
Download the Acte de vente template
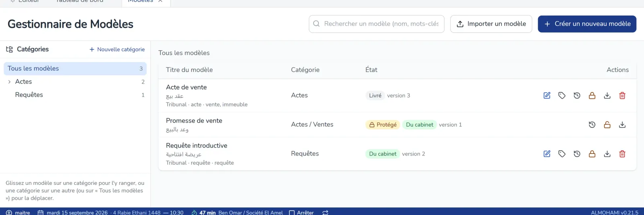(607, 96)
